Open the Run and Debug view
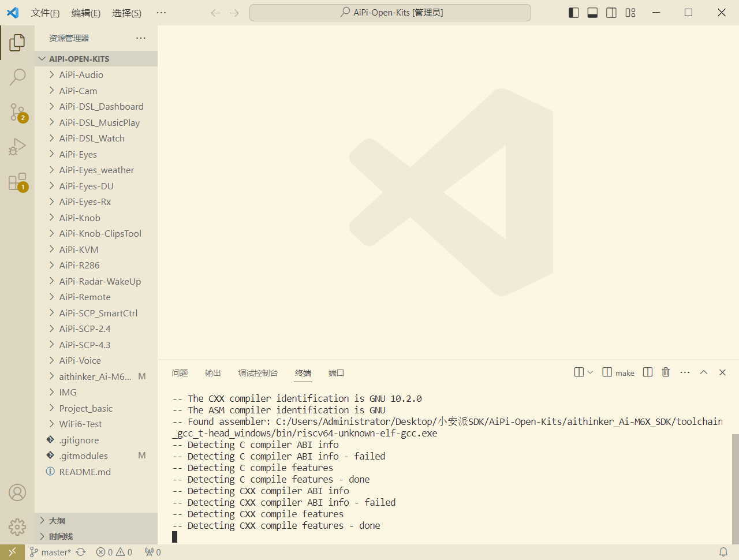The width and height of the screenshot is (739, 560). [x=17, y=147]
